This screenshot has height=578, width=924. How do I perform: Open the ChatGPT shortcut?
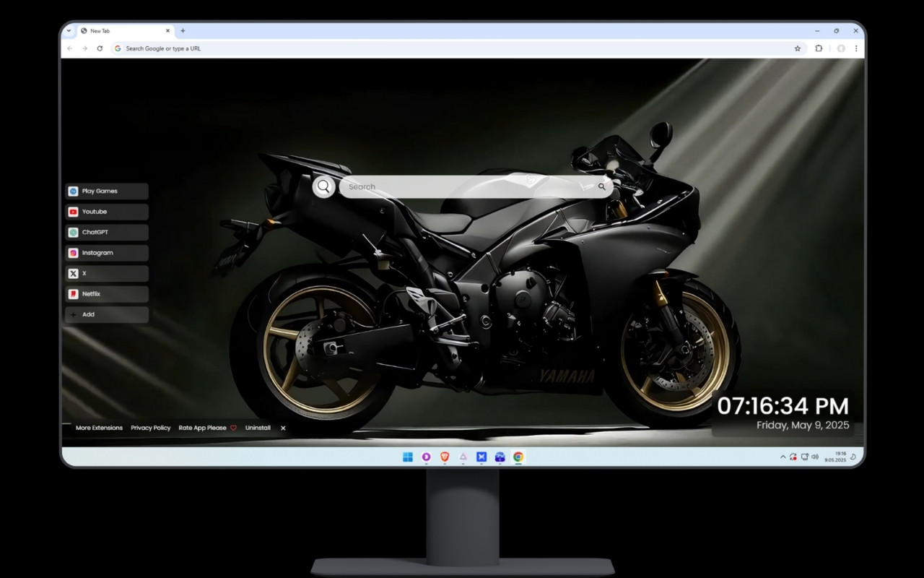[x=107, y=233]
